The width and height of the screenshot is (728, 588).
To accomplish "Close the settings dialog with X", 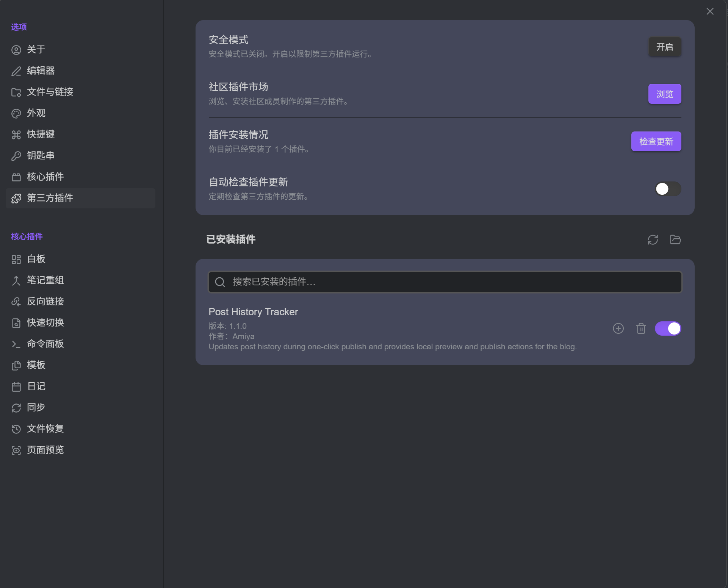I will point(710,11).
